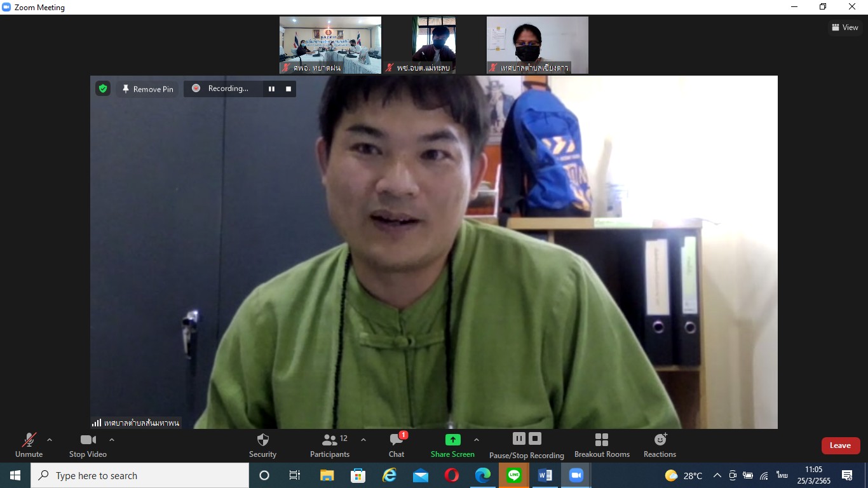Select the masked participant video thumbnail
The width and height of the screenshot is (868, 488).
coord(537,44)
